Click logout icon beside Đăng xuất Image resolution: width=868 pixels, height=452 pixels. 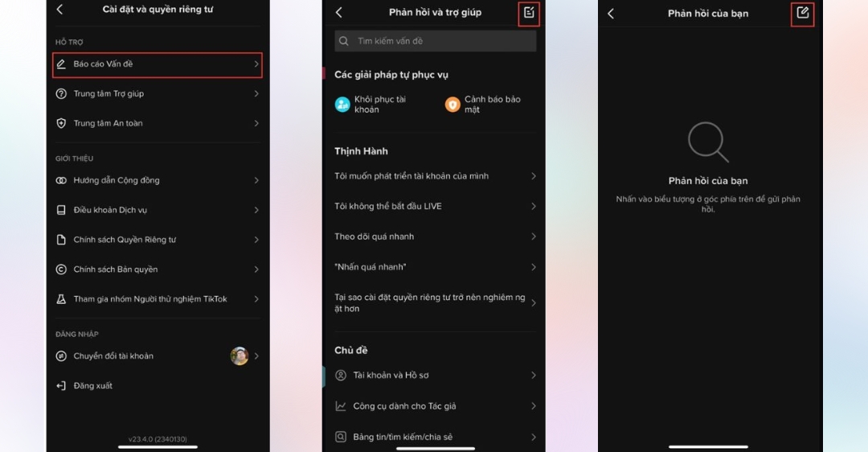[61, 385]
